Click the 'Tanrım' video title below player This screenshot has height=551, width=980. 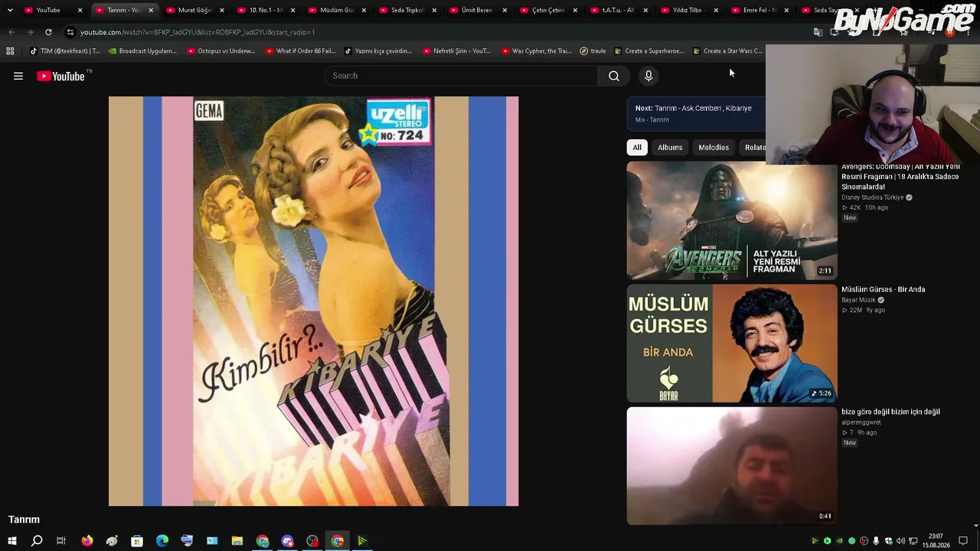(24, 520)
